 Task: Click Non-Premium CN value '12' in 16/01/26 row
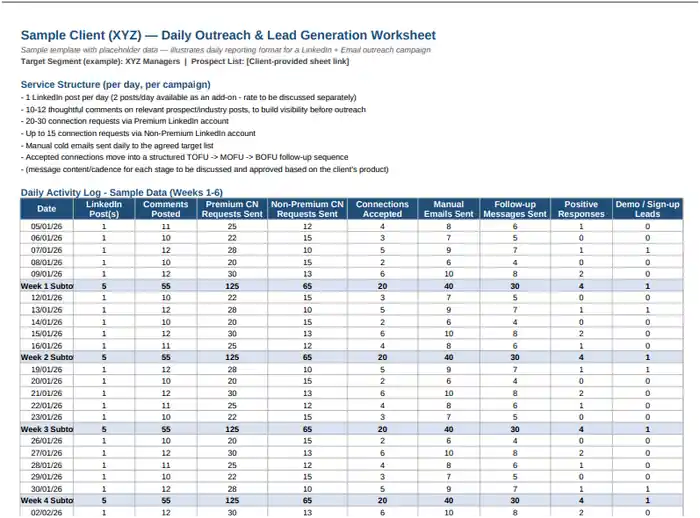coord(307,346)
